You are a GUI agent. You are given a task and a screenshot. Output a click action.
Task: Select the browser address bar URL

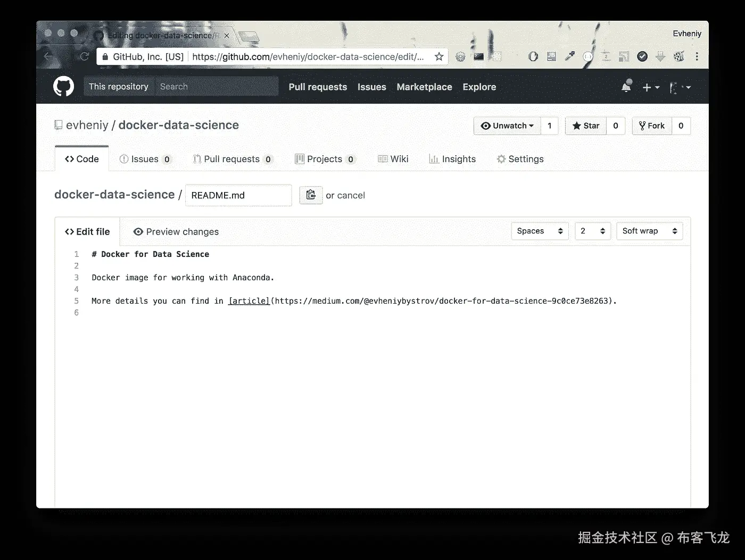click(x=308, y=57)
